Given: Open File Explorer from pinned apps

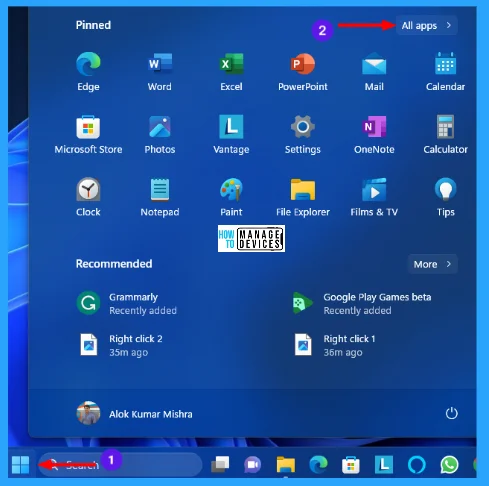Looking at the screenshot, I should pyautogui.click(x=303, y=197).
